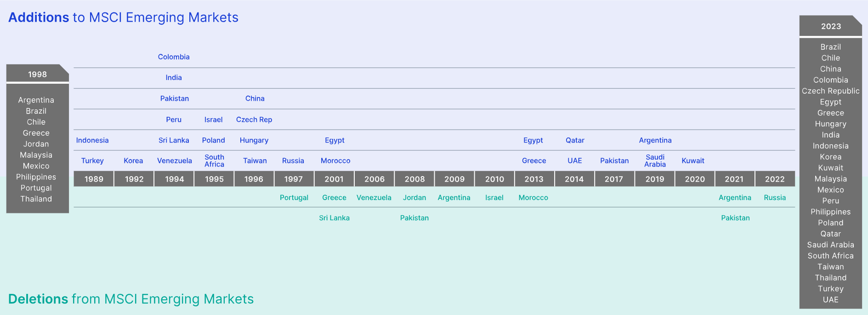This screenshot has height=315, width=868.
Task: Select the Indonesia addition above 1989
Action: [x=92, y=140]
